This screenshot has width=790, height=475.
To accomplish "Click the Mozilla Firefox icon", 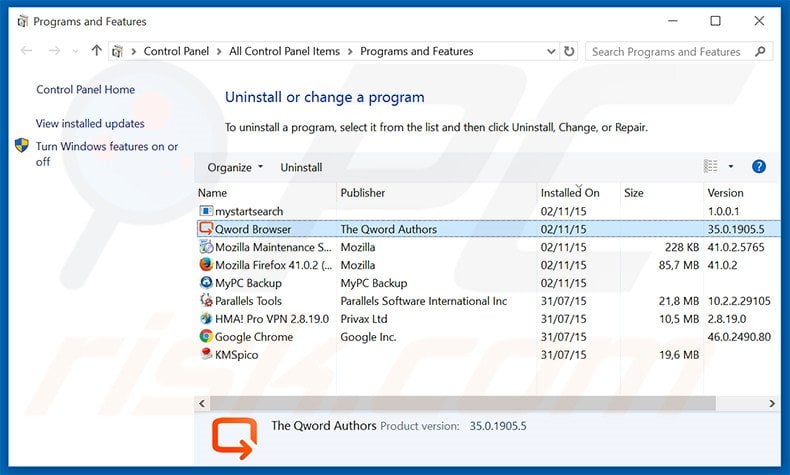I will click(x=206, y=265).
